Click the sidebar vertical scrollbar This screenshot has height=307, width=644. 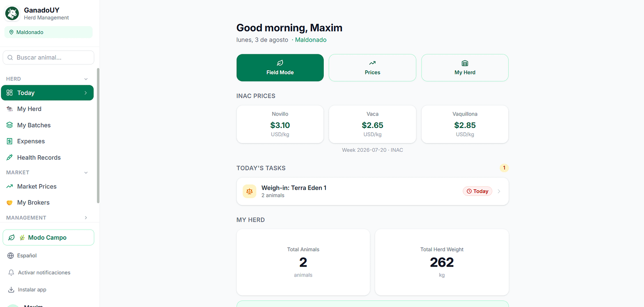point(98,135)
